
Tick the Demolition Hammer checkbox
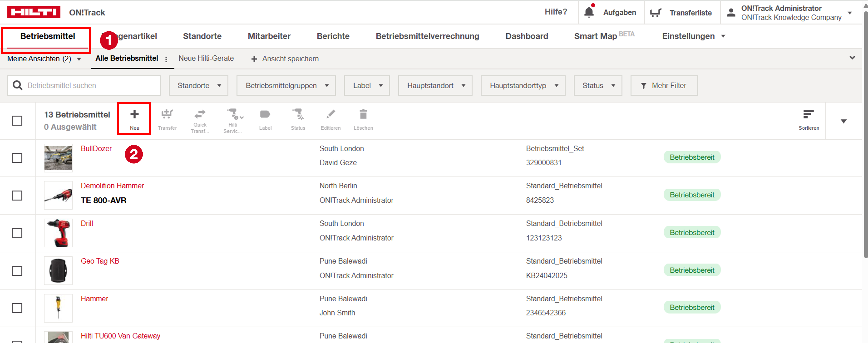(x=17, y=195)
